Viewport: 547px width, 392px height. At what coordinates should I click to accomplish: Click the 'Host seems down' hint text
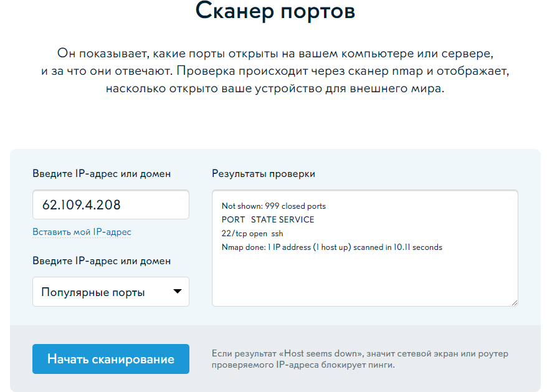[x=359, y=359]
